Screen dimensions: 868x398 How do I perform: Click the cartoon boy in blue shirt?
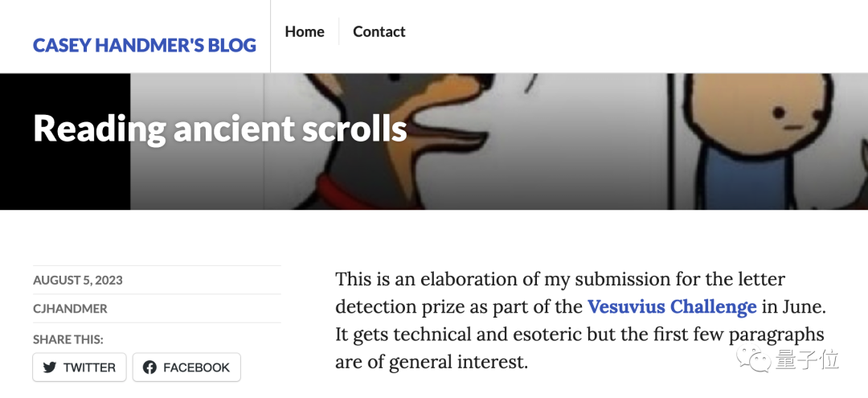tap(757, 142)
